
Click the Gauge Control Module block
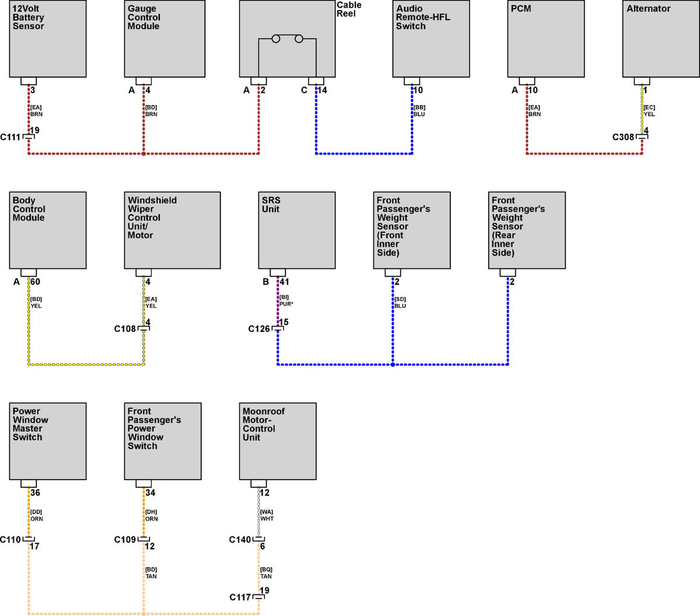[164, 38]
